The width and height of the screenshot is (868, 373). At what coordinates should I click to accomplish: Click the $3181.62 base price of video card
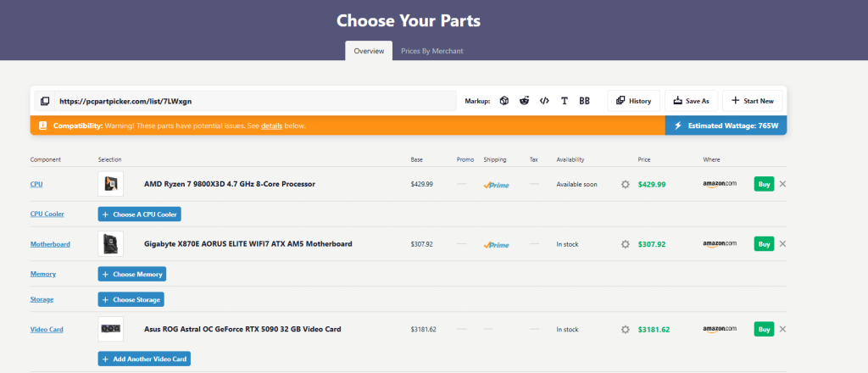pyautogui.click(x=424, y=329)
